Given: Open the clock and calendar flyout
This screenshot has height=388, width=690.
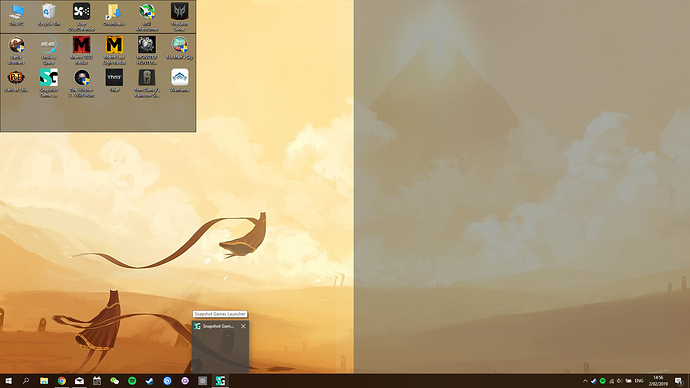Looking at the screenshot, I should (658, 381).
